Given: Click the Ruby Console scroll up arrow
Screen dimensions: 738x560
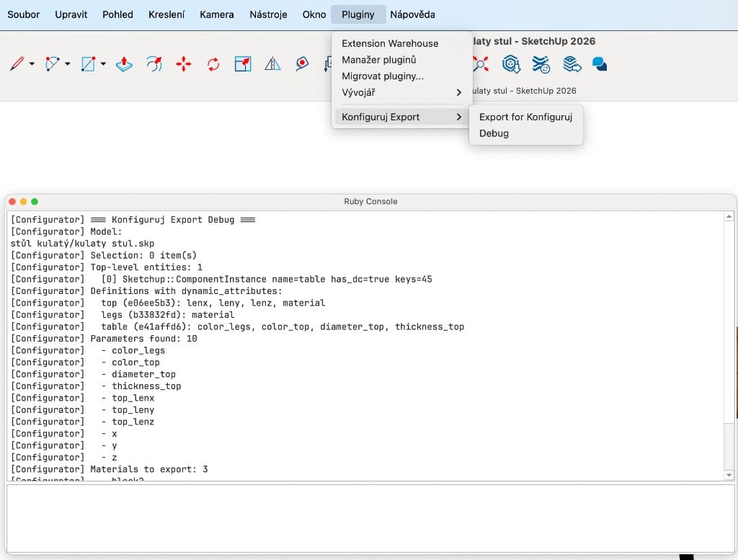Looking at the screenshot, I should pos(729,216).
